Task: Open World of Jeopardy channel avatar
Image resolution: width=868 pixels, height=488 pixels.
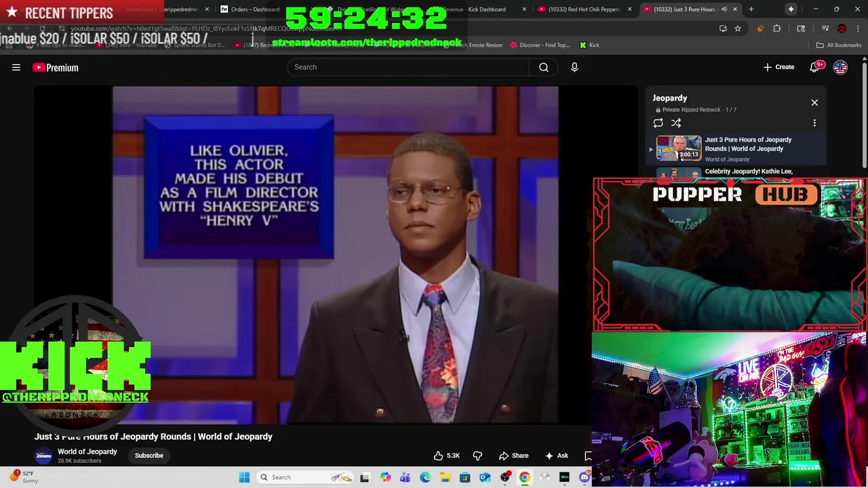Action: pos(43,455)
